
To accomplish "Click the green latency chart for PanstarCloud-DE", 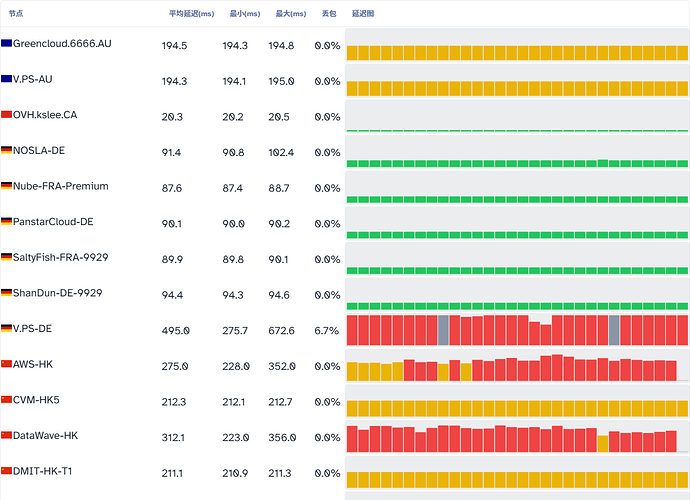I will point(517,224).
